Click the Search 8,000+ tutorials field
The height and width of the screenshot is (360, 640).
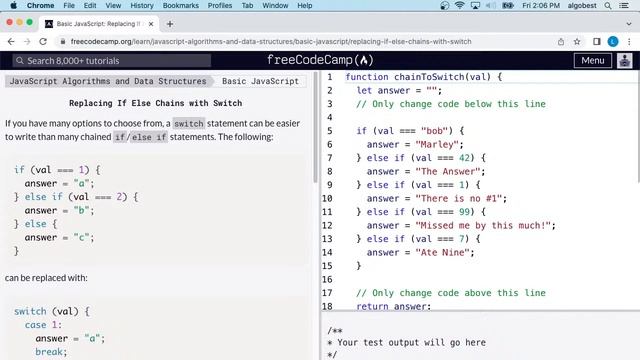111,61
